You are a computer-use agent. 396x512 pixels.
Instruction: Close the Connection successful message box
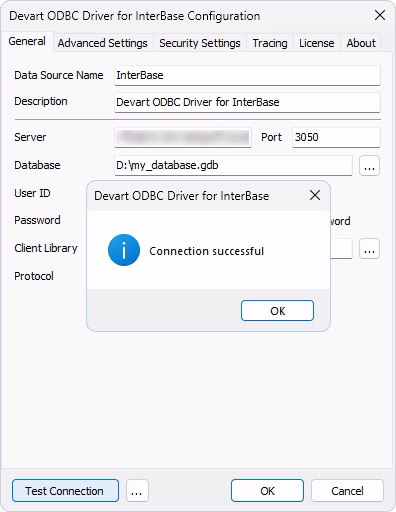(315, 195)
